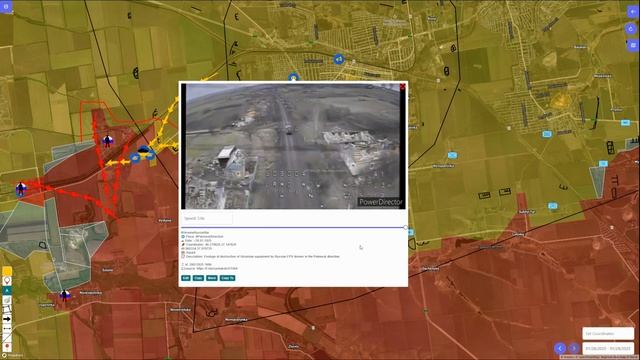Viewport: 640px width, 360px height.
Task: Click the Edit button in the popup
Action: click(186, 278)
